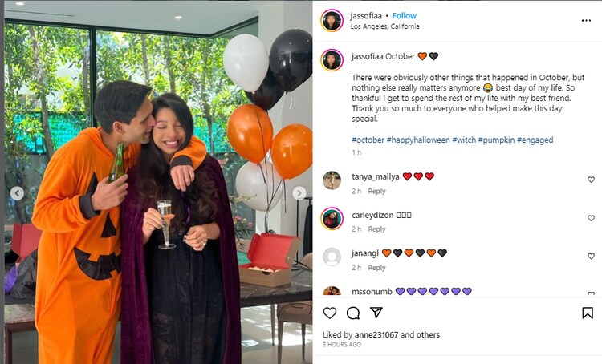Follow jassofiaa
The height and width of the screenshot is (364, 602).
tap(405, 15)
